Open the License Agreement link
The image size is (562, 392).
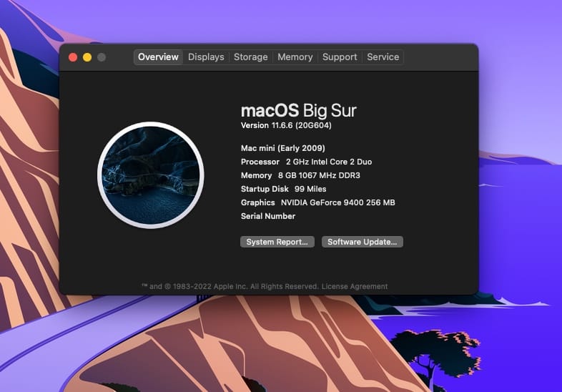click(355, 286)
